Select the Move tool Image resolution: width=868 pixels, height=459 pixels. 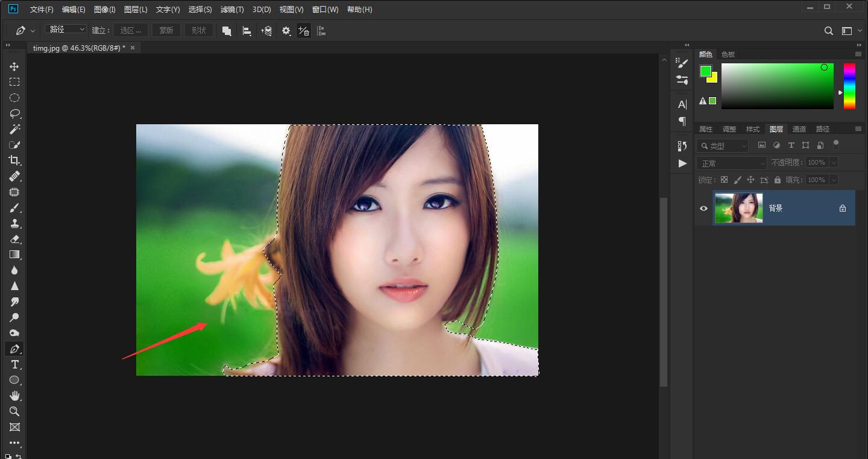(14, 66)
